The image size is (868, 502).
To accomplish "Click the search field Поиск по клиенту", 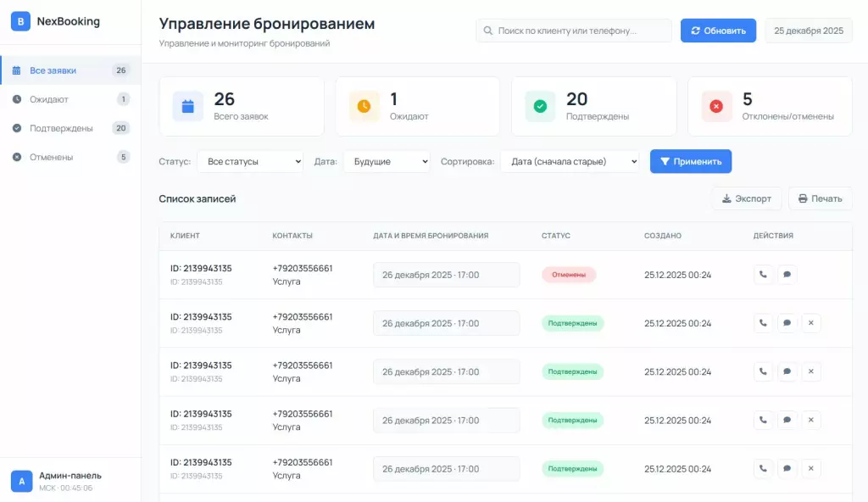I will 574,30.
